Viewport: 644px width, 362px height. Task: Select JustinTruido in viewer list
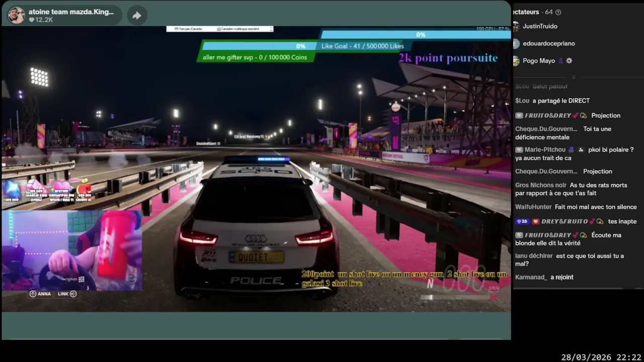(x=540, y=26)
